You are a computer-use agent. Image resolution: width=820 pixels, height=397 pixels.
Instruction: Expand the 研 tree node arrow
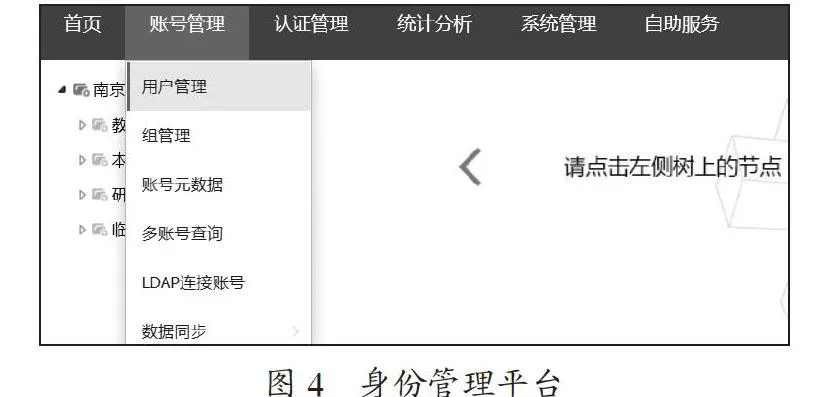[x=82, y=195]
